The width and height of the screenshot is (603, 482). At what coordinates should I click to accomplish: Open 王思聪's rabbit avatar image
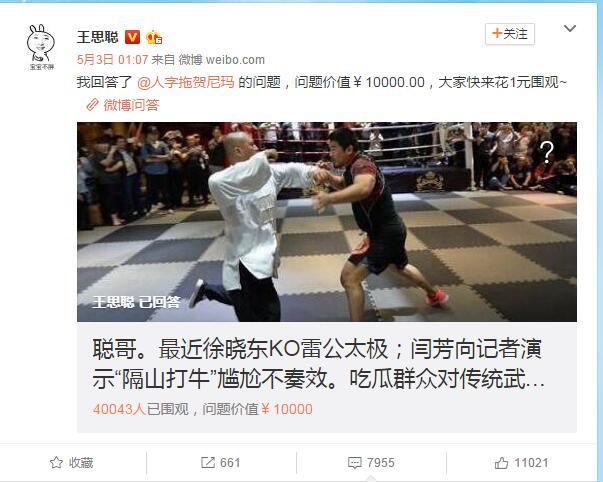point(40,47)
